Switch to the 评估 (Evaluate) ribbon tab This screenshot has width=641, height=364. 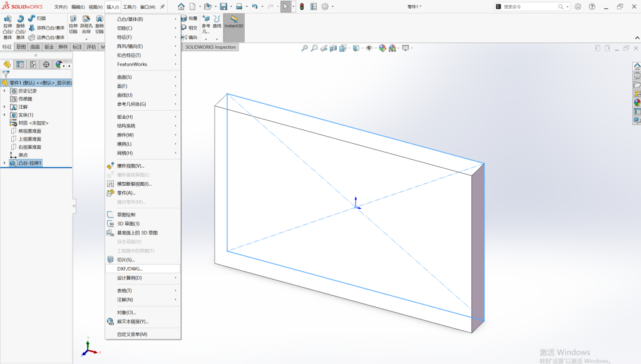[x=91, y=47]
